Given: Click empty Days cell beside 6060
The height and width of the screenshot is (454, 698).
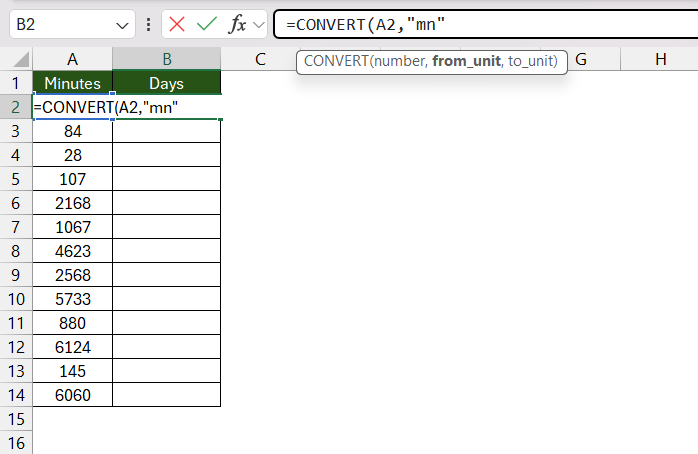Looking at the screenshot, I should (x=166, y=395).
